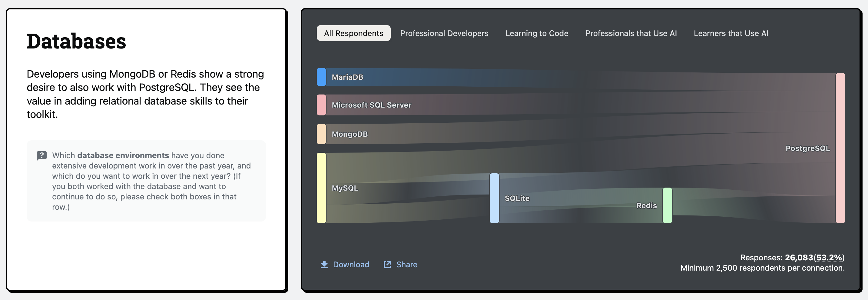Click the PostgreSQL label in the chart
Screen dimensions: 868x300
807,148
